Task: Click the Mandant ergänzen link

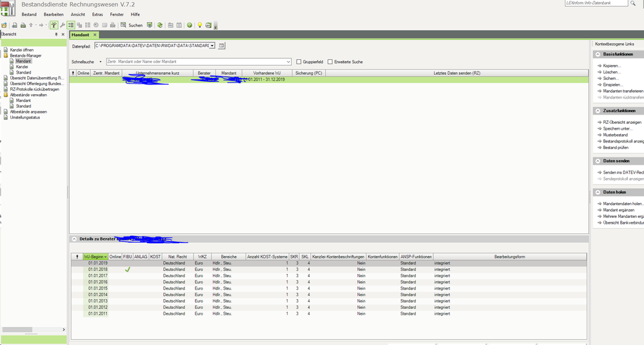Action: tap(618, 210)
